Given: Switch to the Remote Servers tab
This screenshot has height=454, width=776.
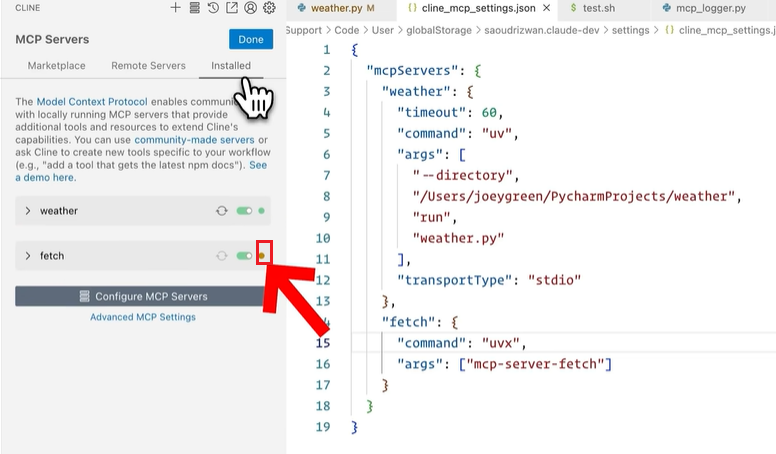Looking at the screenshot, I should (x=148, y=66).
